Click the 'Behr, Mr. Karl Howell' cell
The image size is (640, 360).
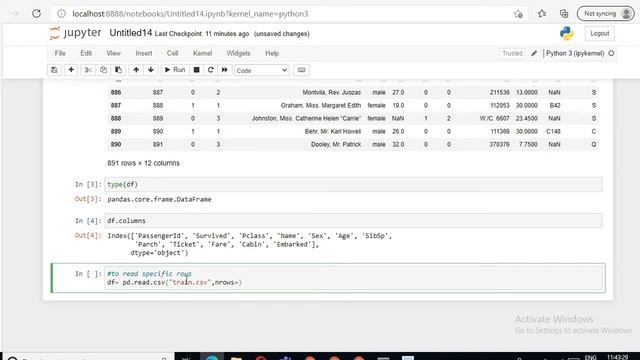pos(333,131)
